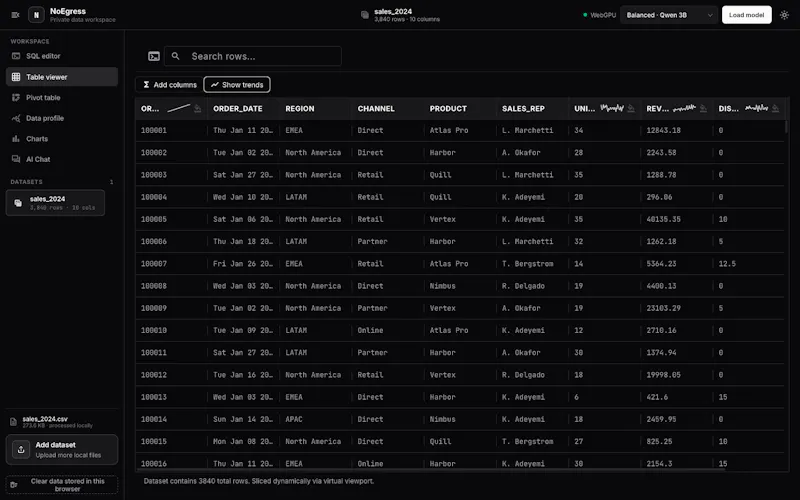Viewport: 800px width, 500px height.
Task: Open the Charts section
Action: coord(62,139)
